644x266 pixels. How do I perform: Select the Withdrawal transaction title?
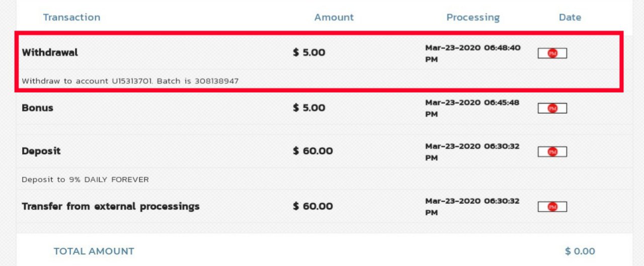pos(50,52)
